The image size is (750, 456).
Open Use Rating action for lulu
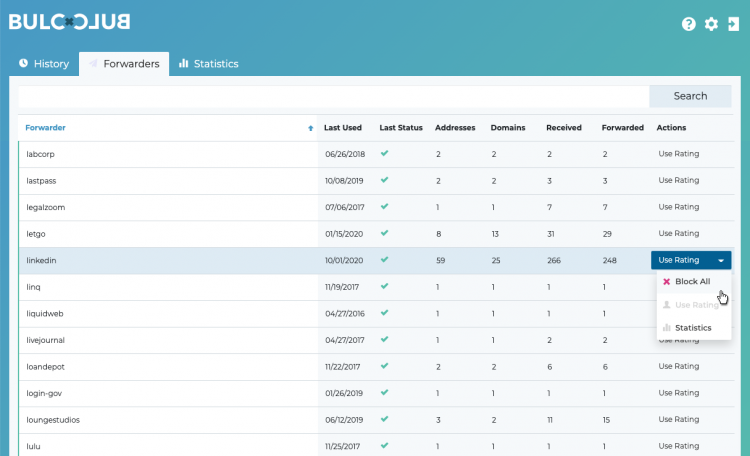pos(678,445)
